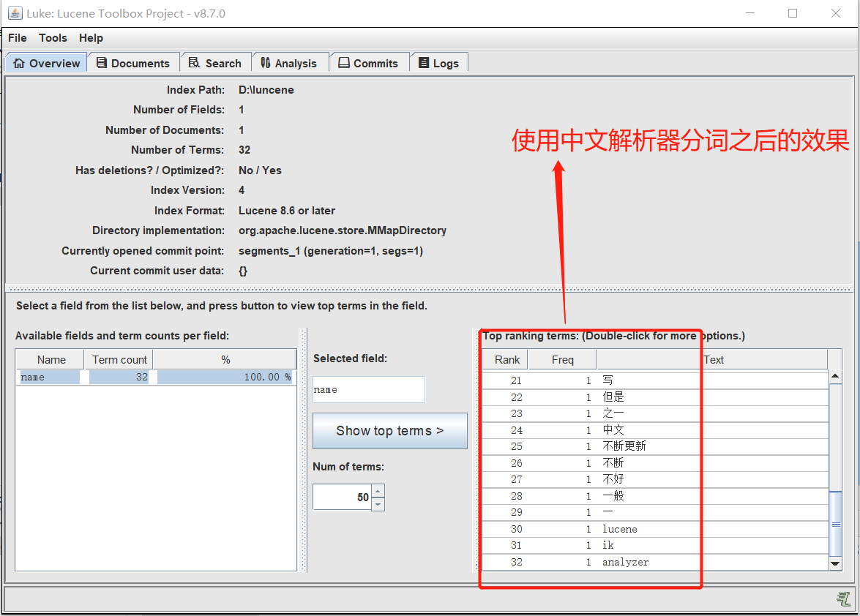Sort fields by % column header
This screenshot has height=616, width=860.
(x=225, y=359)
